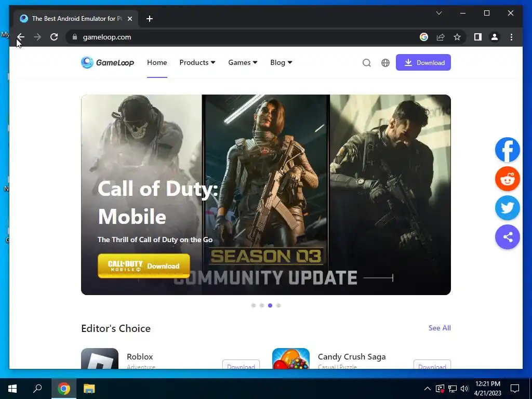Screen dimensions: 532x399
Task: View site info via padlock icon
Action: 75,37
